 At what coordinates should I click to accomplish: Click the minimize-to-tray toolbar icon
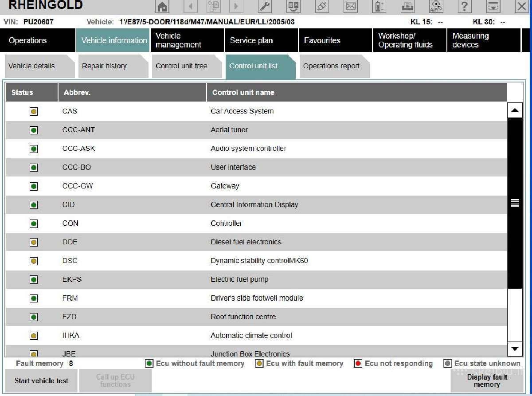click(493, 6)
